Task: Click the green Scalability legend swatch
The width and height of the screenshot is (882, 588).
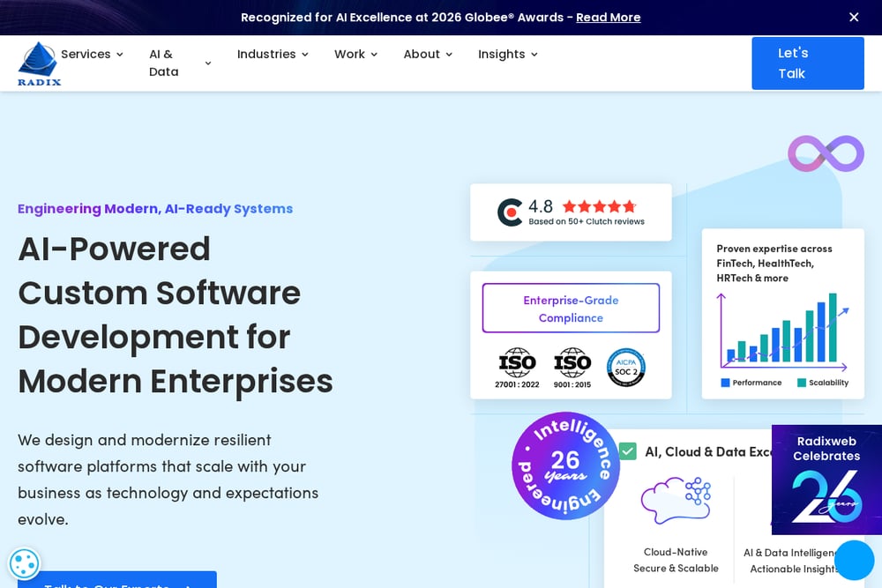Action: [x=802, y=383]
